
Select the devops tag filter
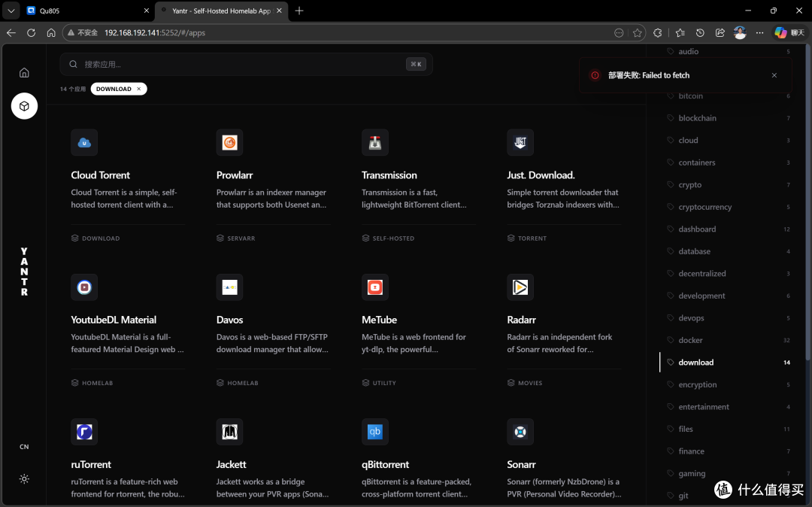(x=729, y=318)
